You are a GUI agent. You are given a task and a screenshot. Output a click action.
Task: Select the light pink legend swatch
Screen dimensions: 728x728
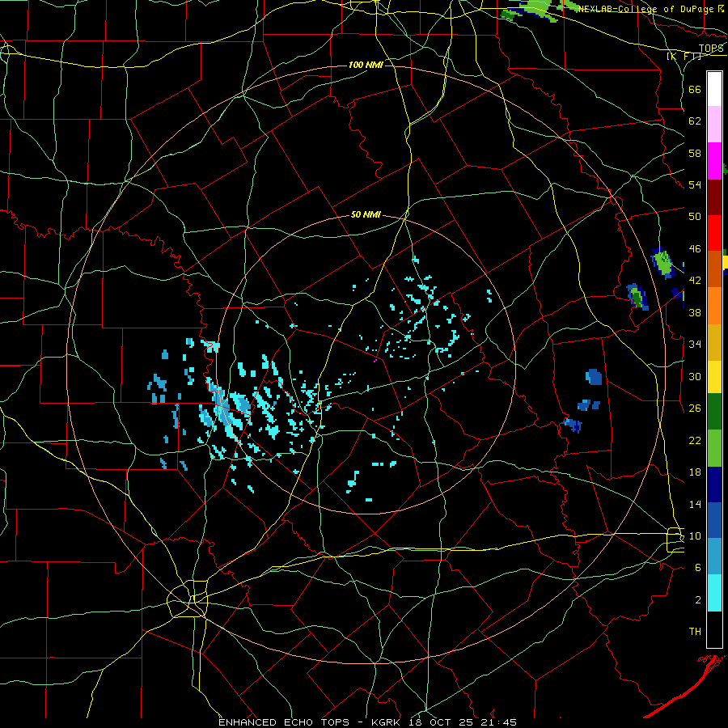coord(714,125)
